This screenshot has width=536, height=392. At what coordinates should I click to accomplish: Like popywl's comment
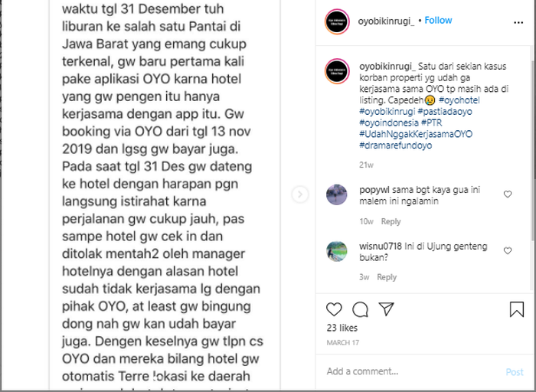click(508, 194)
